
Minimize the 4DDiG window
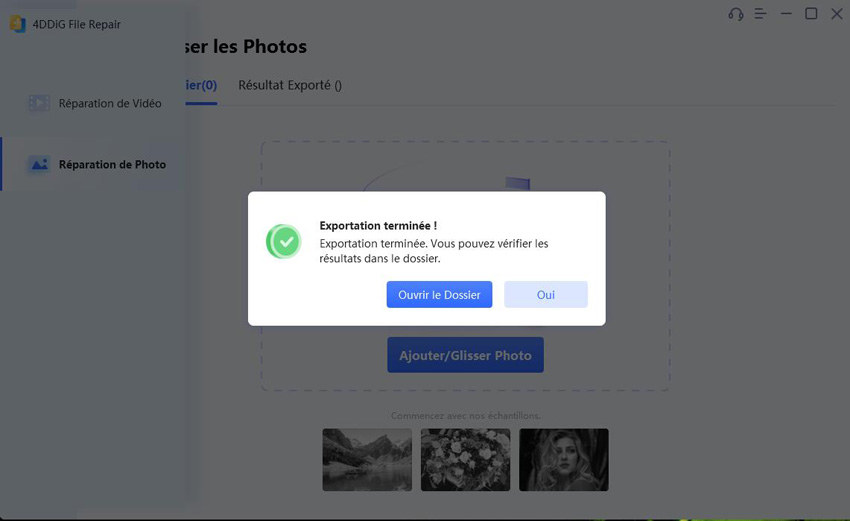(786, 14)
